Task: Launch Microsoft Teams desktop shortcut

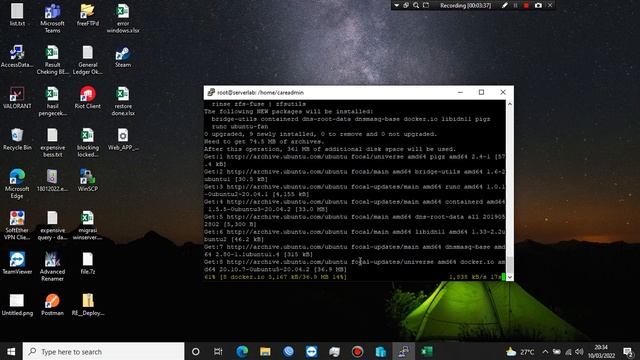Action: [x=52, y=18]
